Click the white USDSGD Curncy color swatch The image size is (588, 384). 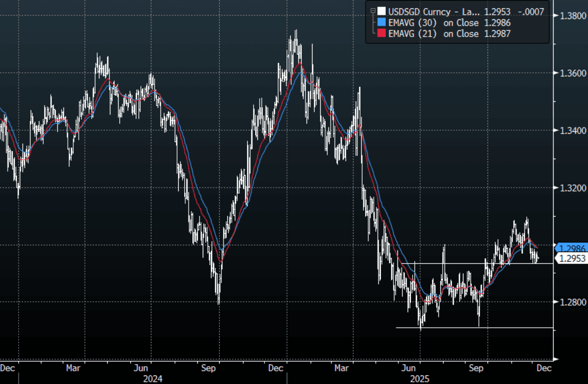381,11
